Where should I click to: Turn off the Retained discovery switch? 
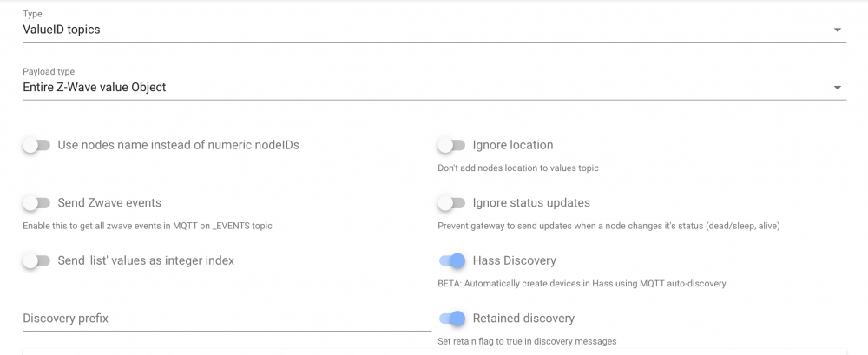click(451, 319)
